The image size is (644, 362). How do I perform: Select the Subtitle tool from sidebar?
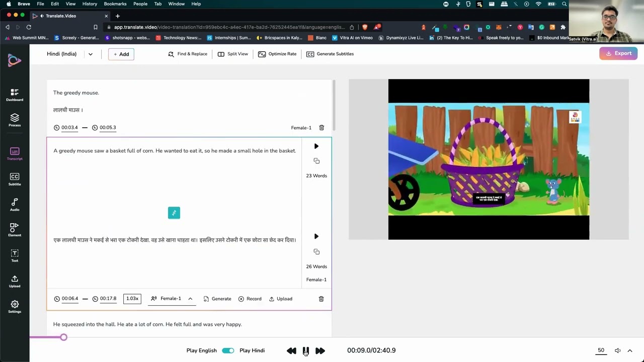point(15,179)
